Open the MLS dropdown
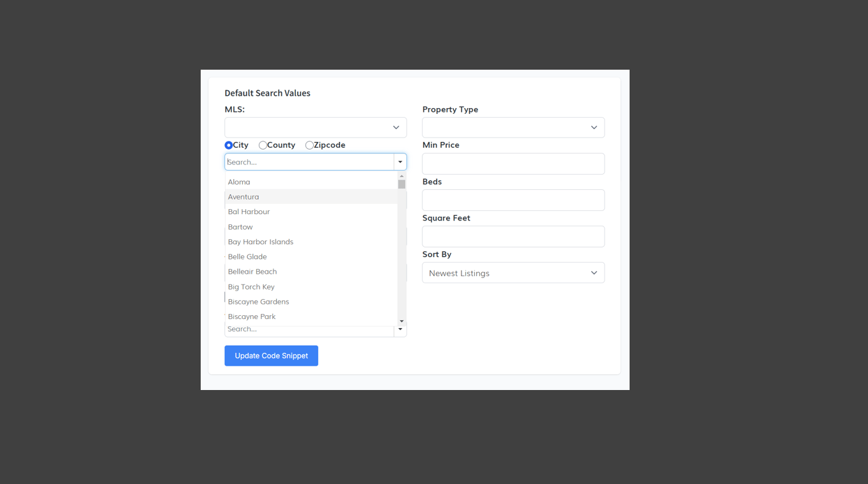Image resolution: width=868 pixels, height=484 pixels. pos(315,127)
